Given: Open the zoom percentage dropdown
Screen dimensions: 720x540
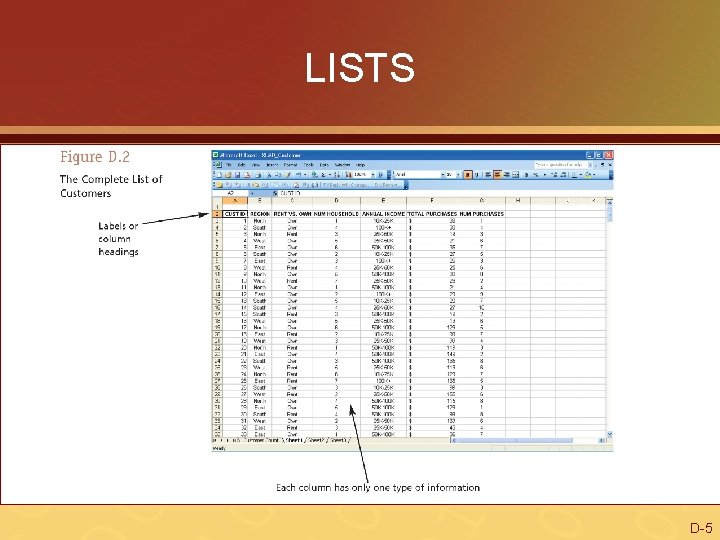Looking at the screenshot, I should (373, 174).
